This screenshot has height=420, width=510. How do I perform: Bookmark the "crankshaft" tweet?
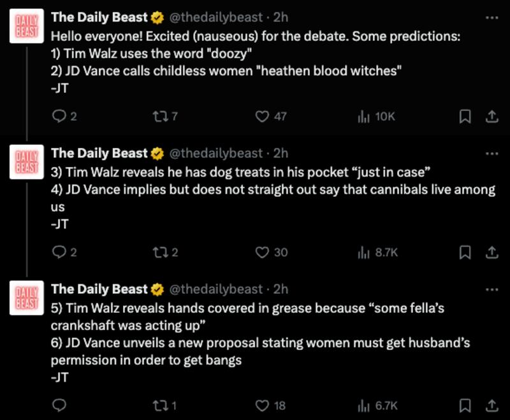click(465, 405)
